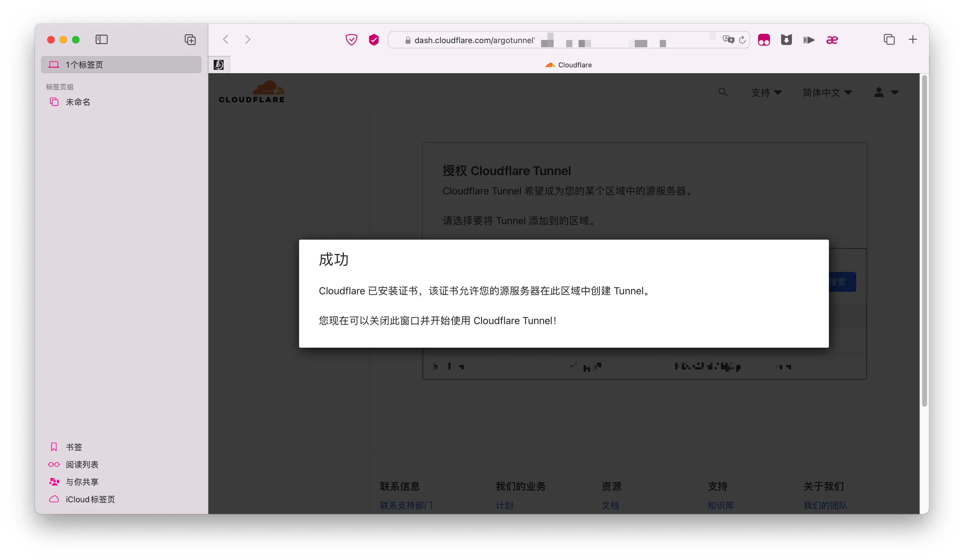Open the user account menu
Viewport: 964px width, 560px height.
click(886, 92)
